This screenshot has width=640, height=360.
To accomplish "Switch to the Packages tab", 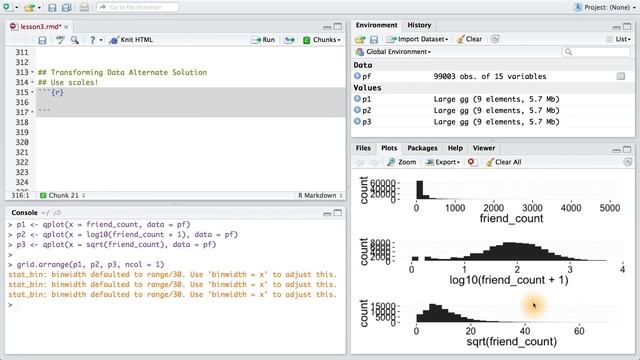I will tap(422, 148).
